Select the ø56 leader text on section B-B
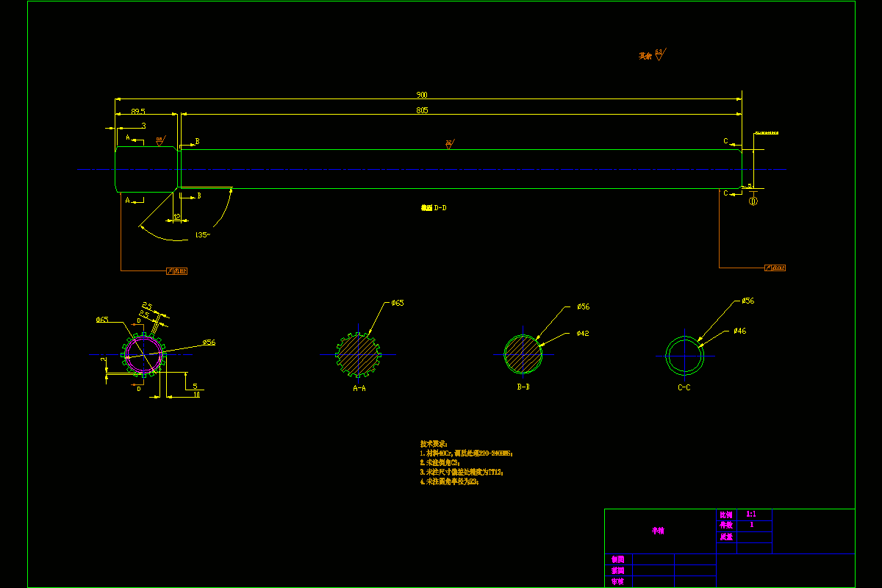Viewport: 882px width, 588px height. (584, 306)
